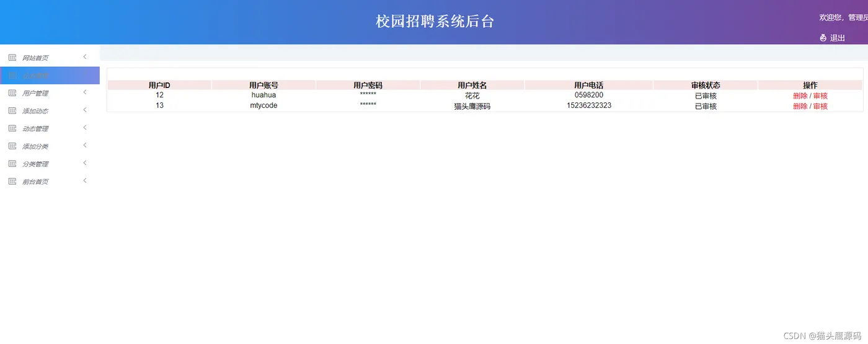Click the 用户ID column header
Image resolution: width=868 pixels, height=344 pixels.
159,86
